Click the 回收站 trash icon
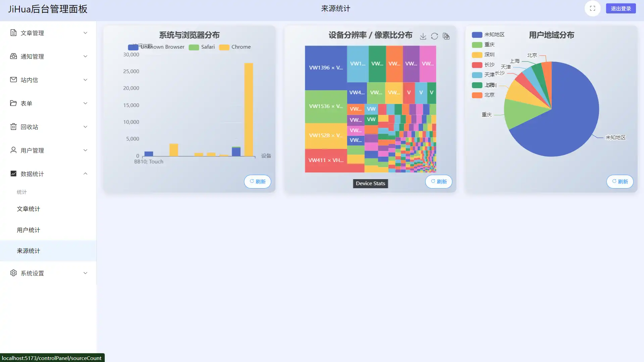This screenshot has height=362, width=644. (13, 127)
